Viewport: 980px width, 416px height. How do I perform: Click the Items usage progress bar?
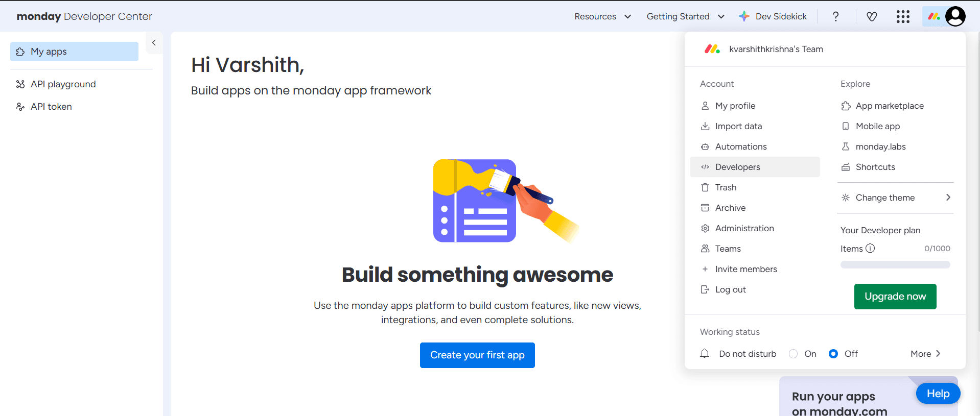(895, 265)
